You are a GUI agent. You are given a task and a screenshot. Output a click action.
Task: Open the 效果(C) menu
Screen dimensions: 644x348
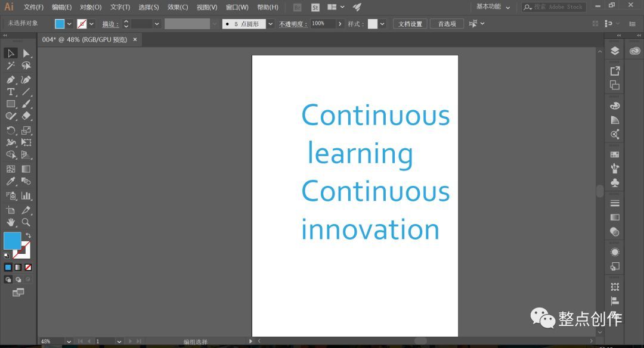coord(178,7)
